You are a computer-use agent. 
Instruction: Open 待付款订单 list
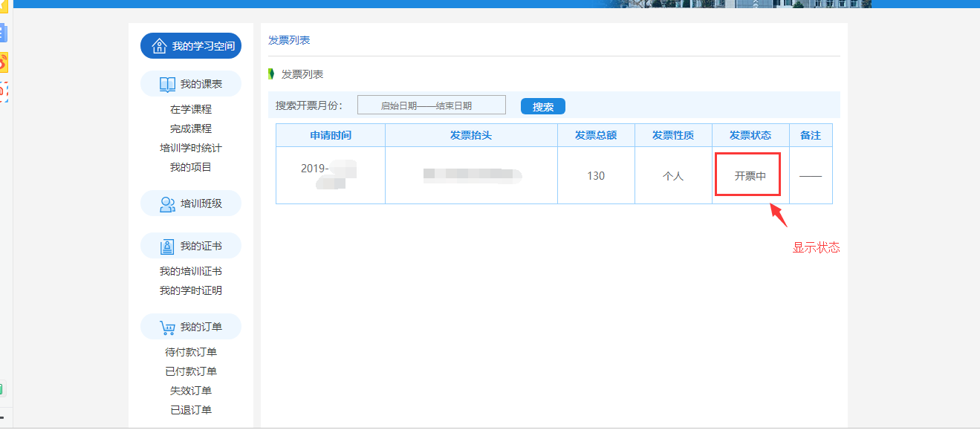(x=191, y=352)
